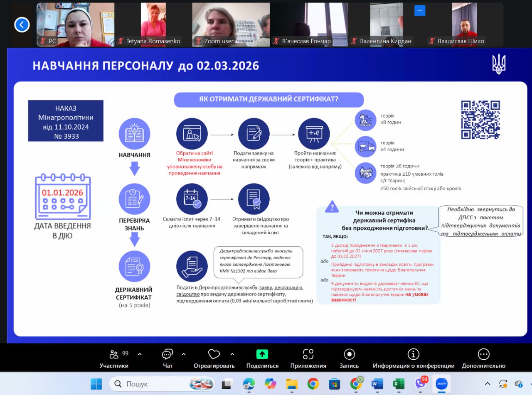
Task: Open Приложения apps in Zoom toolbar
Action: [308, 354]
